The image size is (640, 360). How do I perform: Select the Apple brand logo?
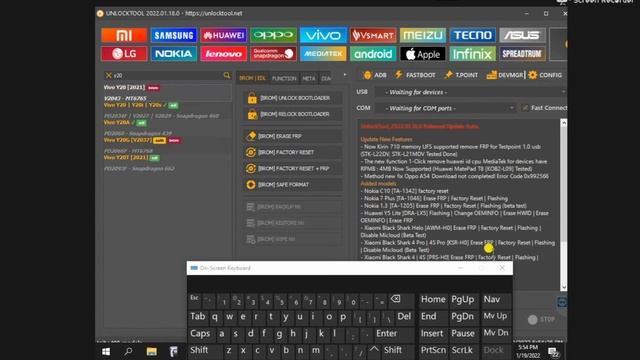pos(423,53)
